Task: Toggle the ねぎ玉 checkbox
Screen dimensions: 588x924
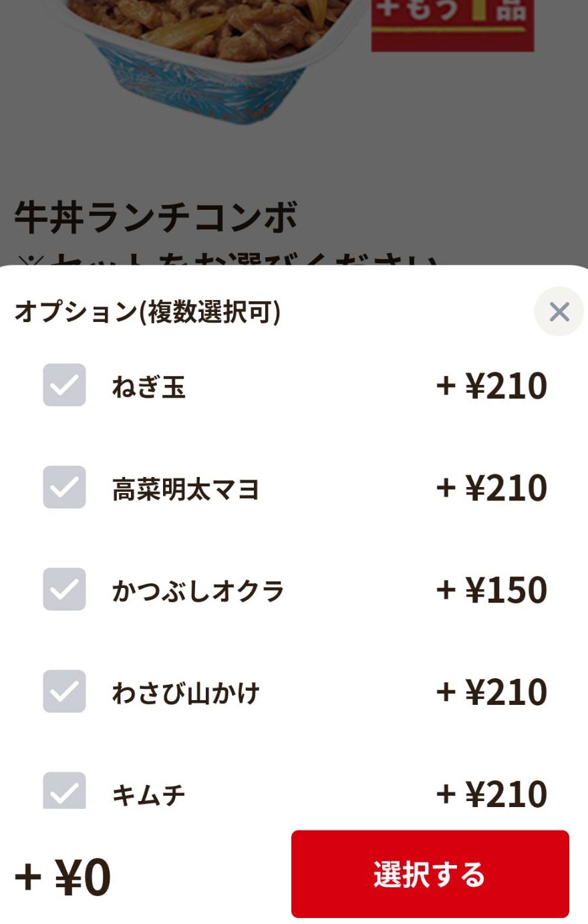Action: coord(64,385)
